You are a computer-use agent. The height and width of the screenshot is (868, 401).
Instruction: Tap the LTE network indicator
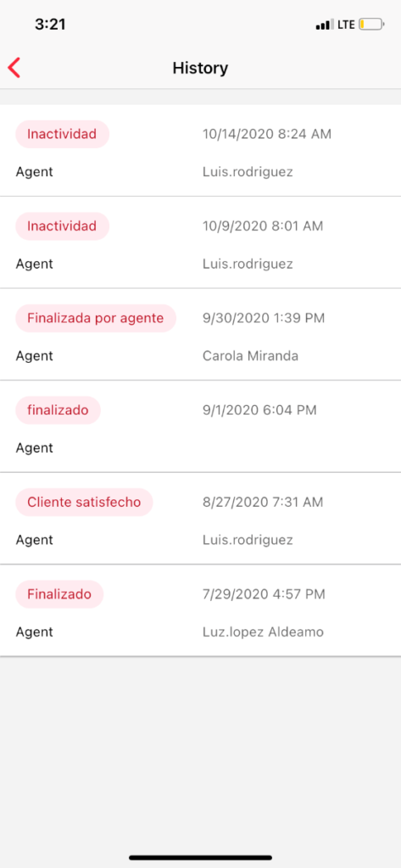346,25
